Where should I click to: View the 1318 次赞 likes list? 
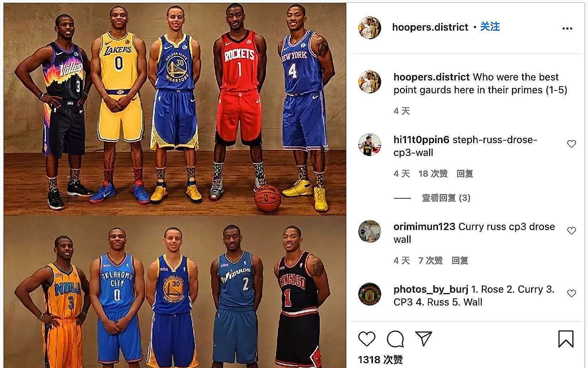[x=380, y=360]
